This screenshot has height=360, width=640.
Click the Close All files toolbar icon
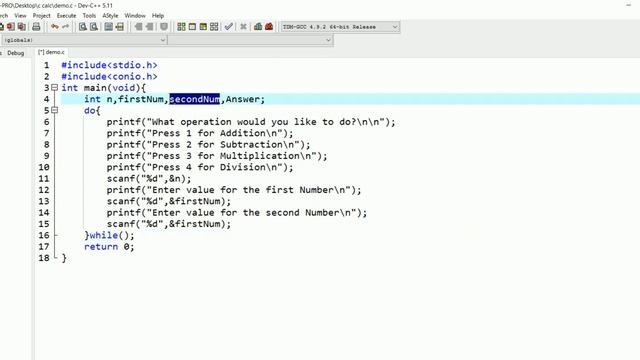coord(22,27)
